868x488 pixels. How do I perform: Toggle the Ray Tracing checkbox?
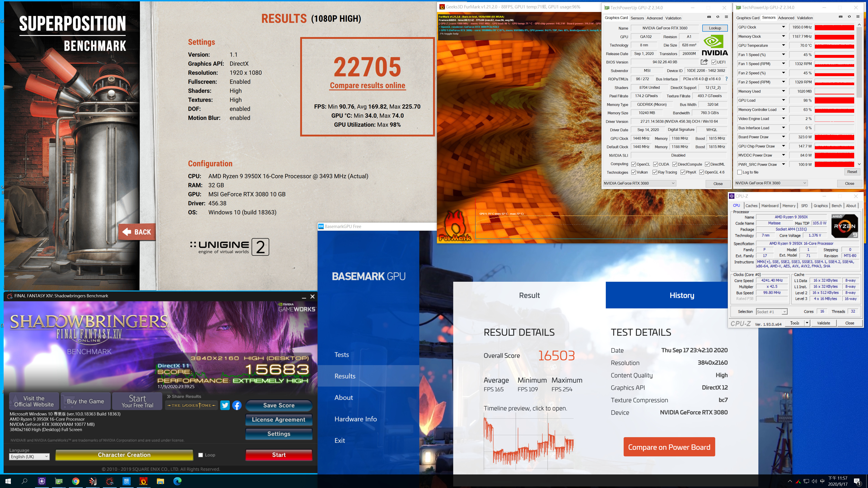[655, 172]
